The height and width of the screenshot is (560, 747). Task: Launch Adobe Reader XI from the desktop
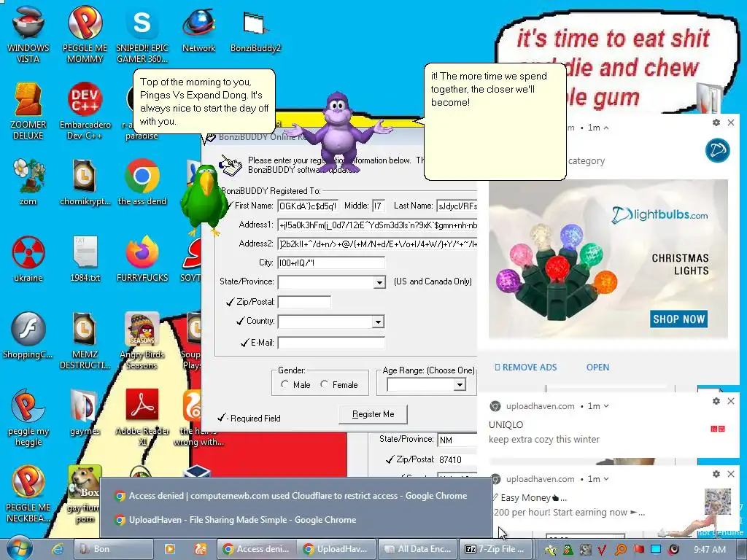pos(142,418)
